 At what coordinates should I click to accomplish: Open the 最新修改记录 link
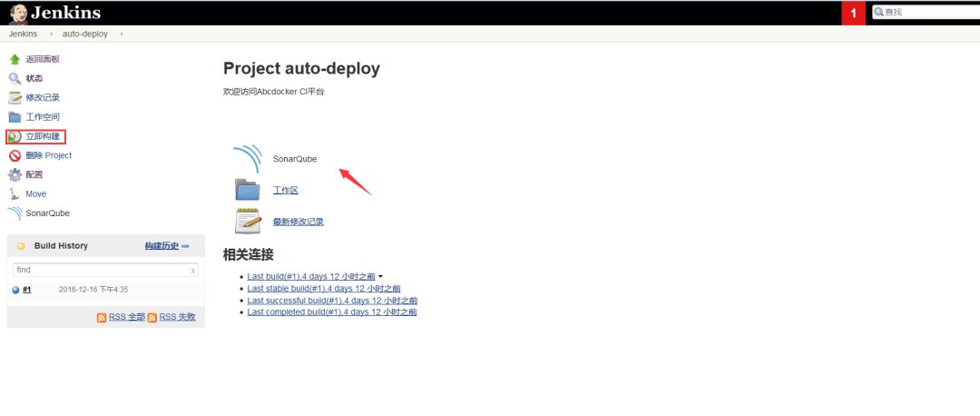click(299, 222)
